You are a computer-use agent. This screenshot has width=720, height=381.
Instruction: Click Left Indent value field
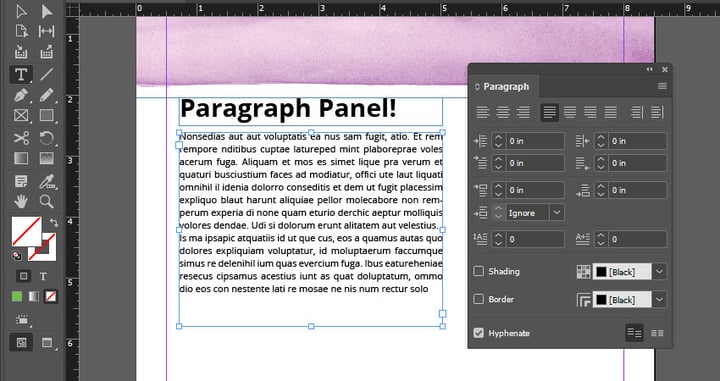click(x=535, y=141)
